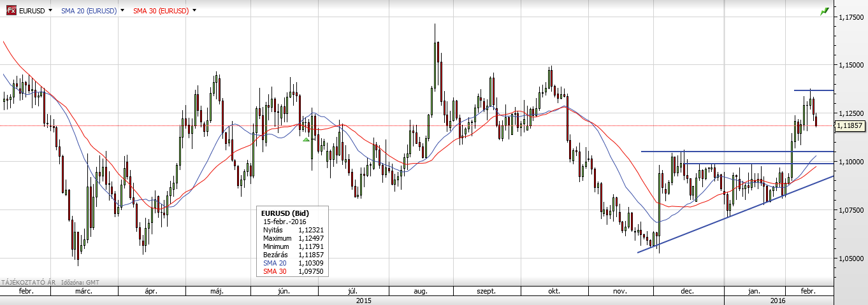Click the 'jan.' month on time axis

pos(754,291)
